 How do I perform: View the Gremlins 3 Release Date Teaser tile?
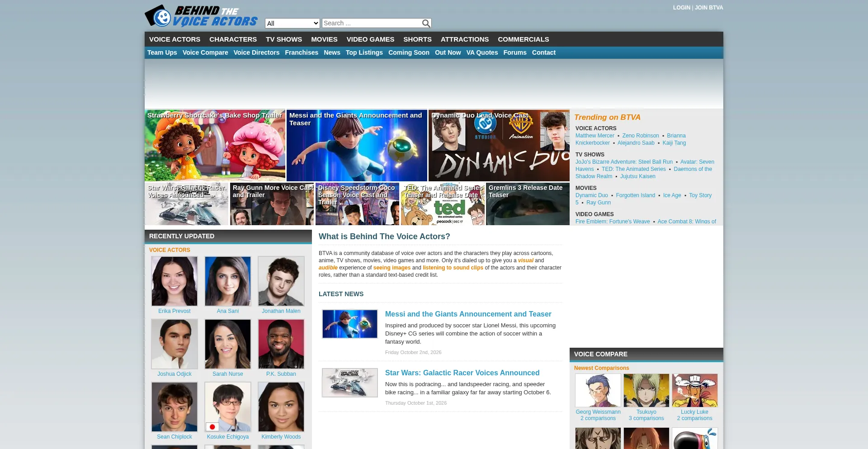(528, 204)
